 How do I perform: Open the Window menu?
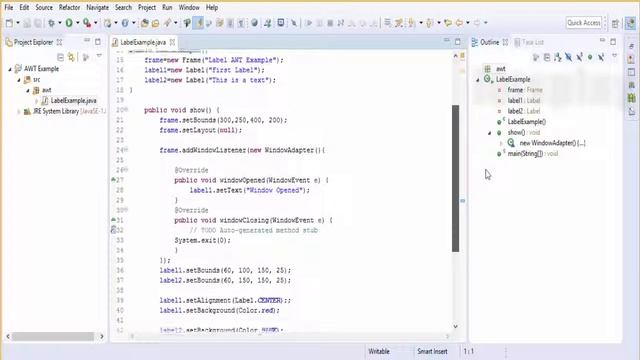(x=189, y=7)
